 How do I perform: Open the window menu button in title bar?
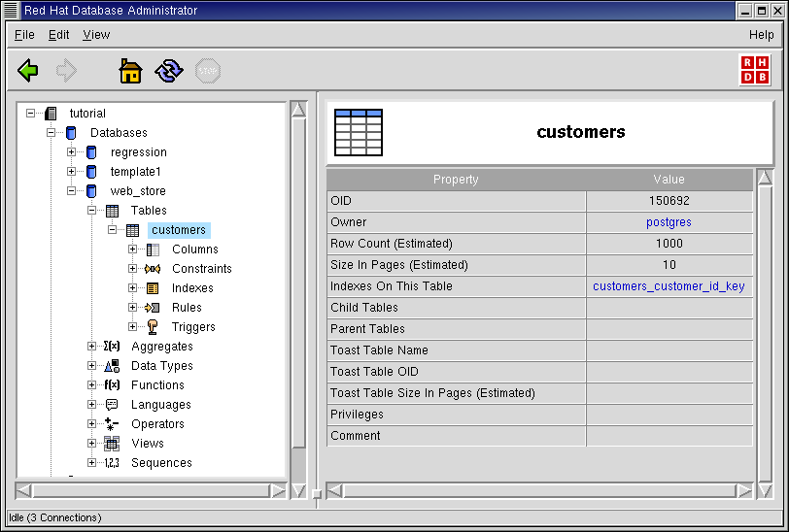click(11, 10)
